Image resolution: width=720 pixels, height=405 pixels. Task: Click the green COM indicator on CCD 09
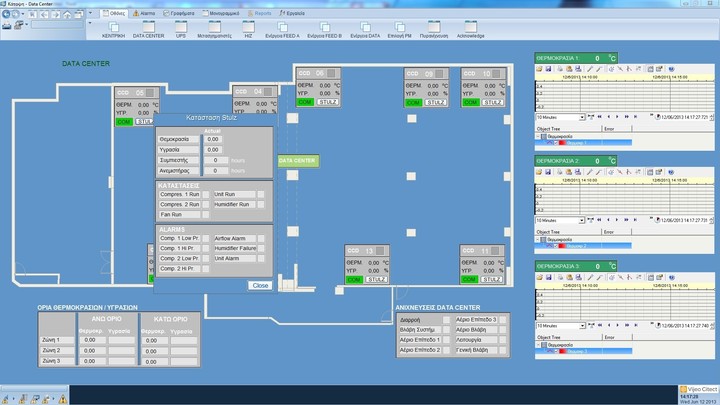coord(413,102)
